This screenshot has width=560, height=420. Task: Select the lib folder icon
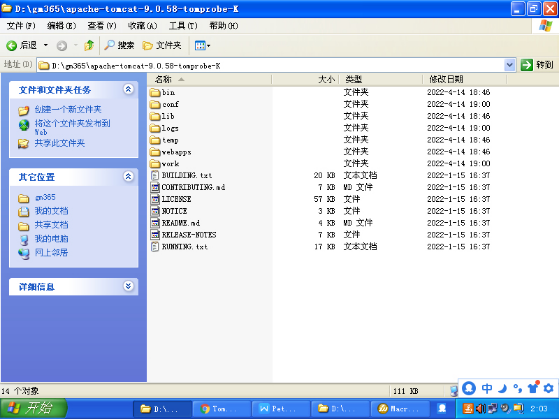(155, 116)
